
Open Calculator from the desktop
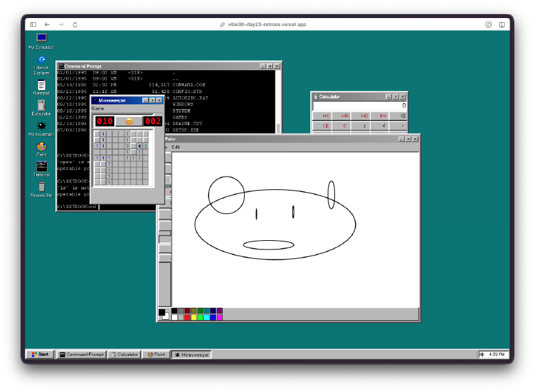coord(41,106)
